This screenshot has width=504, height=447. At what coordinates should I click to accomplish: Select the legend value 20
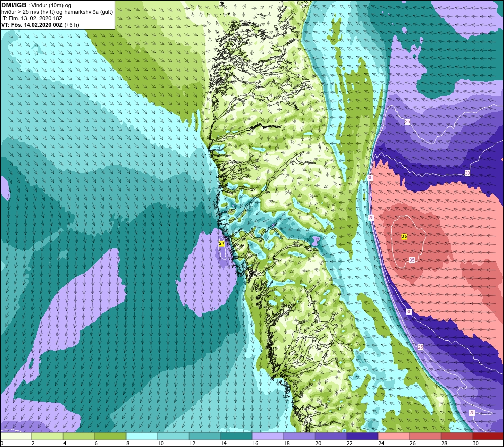[x=318, y=443]
